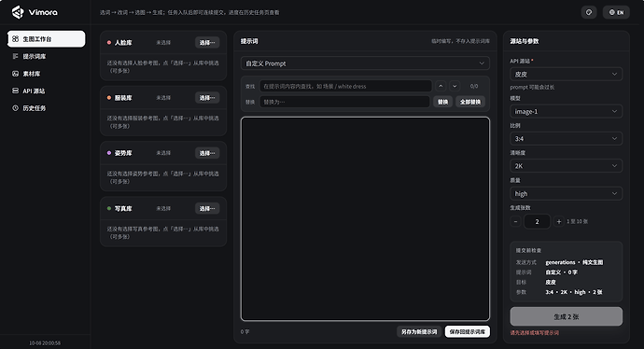Click the 0/0 match counter
The image size is (644, 349).
[x=474, y=86]
